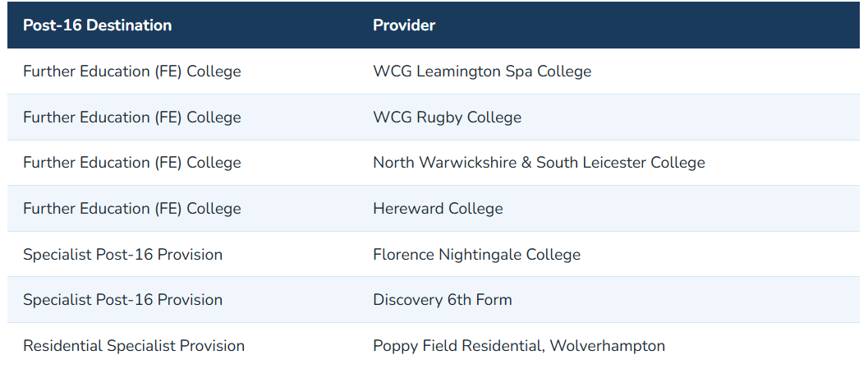
Task: Select the WCG Rugby College provider cell
Action: [x=447, y=118]
